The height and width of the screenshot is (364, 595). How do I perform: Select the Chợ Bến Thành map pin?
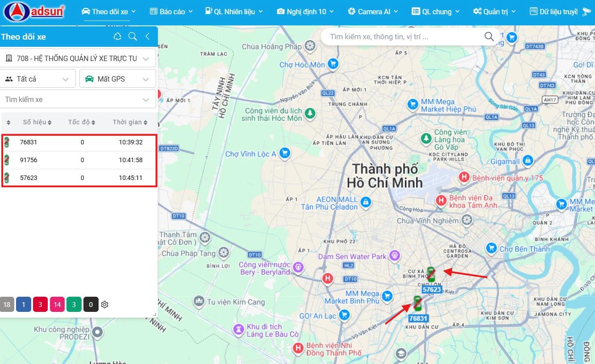(x=491, y=249)
